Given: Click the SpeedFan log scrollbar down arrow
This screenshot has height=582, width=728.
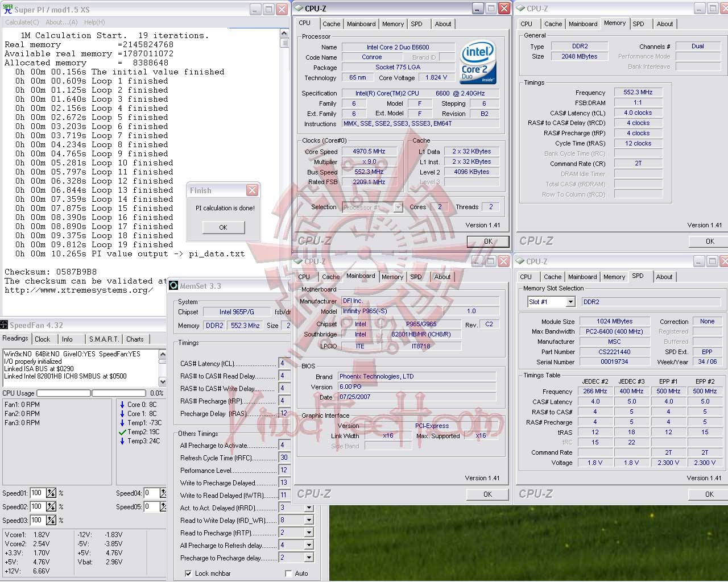Looking at the screenshot, I should tap(163, 382).
